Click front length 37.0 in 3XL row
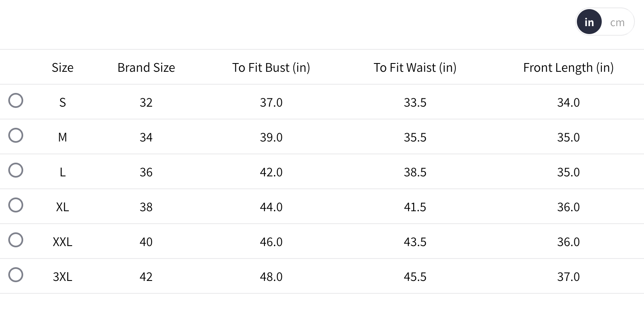 coord(568,276)
